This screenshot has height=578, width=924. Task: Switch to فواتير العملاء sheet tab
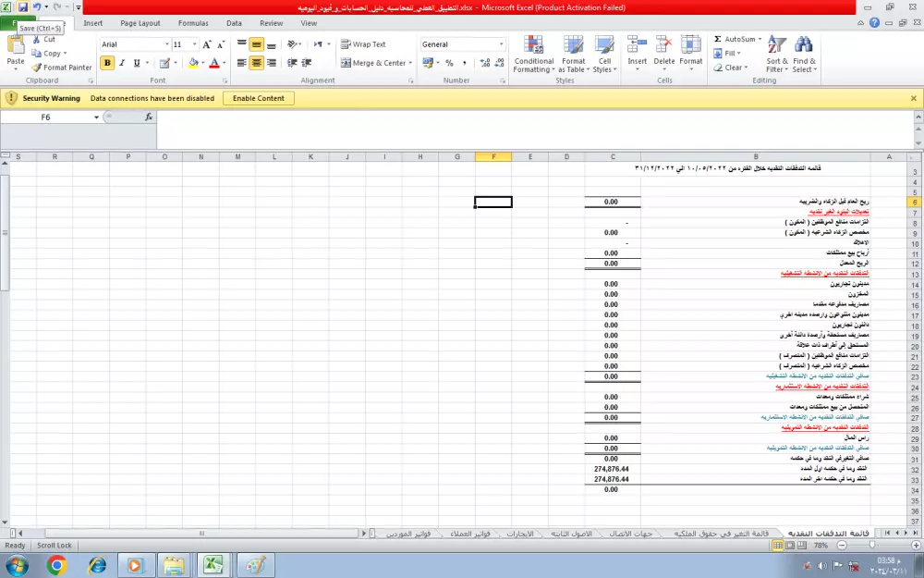469,534
